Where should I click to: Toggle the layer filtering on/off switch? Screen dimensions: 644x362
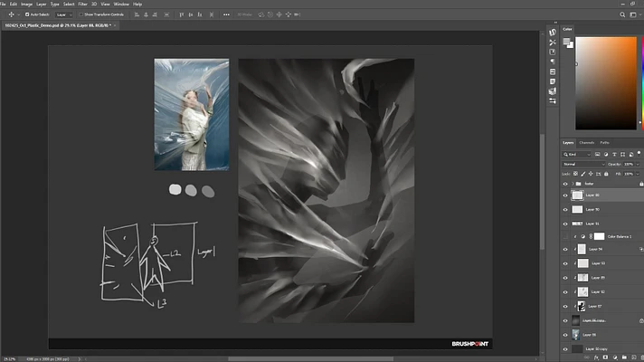tap(639, 153)
